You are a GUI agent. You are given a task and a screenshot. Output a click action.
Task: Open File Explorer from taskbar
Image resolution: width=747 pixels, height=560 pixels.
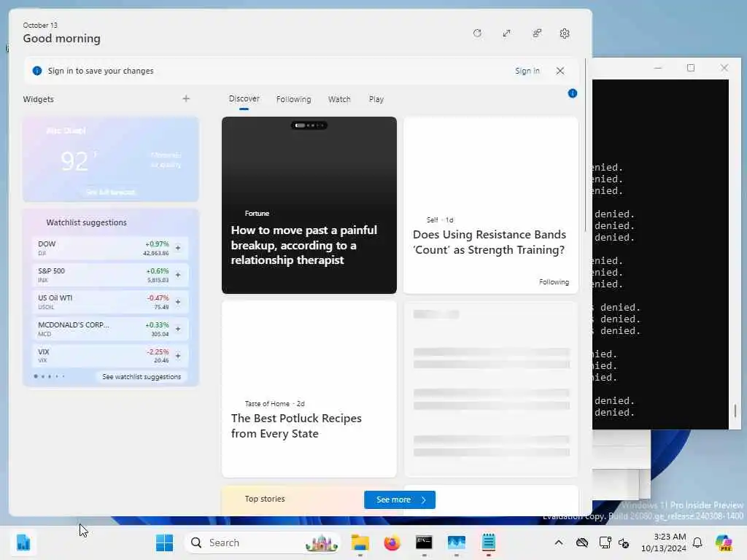360,542
